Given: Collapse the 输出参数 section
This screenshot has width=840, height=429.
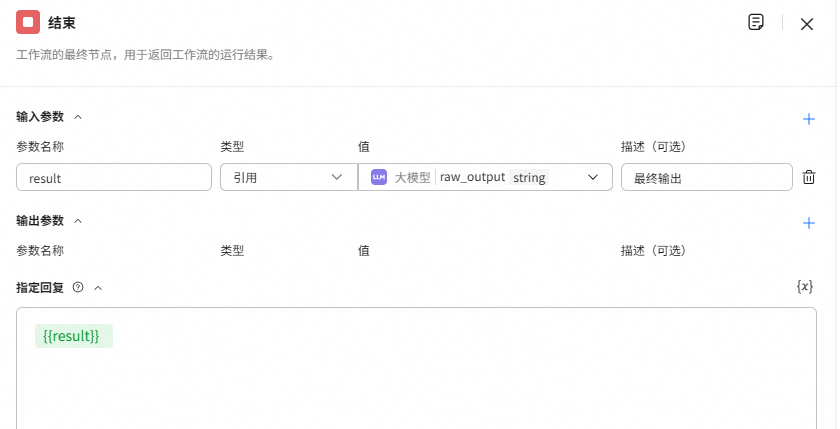Looking at the screenshot, I should coord(78,221).
